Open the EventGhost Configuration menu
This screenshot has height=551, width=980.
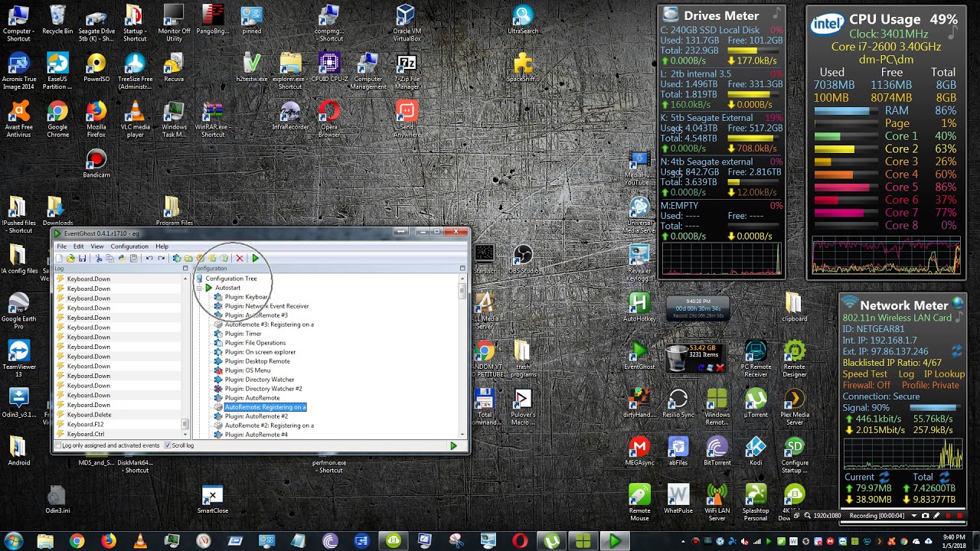(129, 246)
